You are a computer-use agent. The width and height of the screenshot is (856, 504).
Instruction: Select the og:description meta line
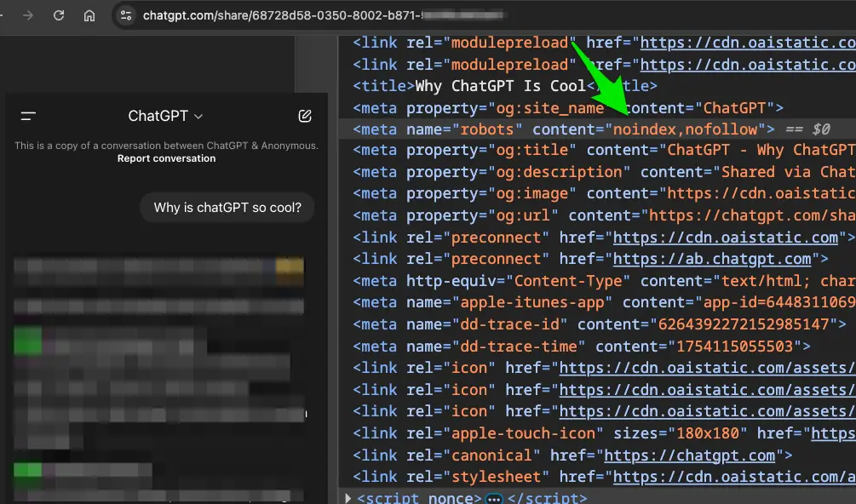point(604,172)
